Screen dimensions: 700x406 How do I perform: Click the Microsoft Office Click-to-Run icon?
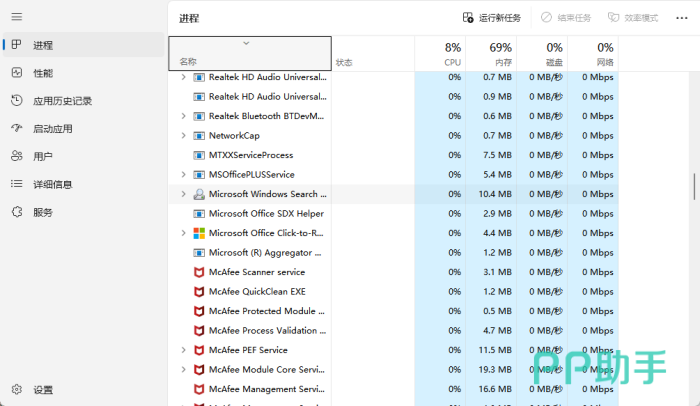tap(199, 233)
